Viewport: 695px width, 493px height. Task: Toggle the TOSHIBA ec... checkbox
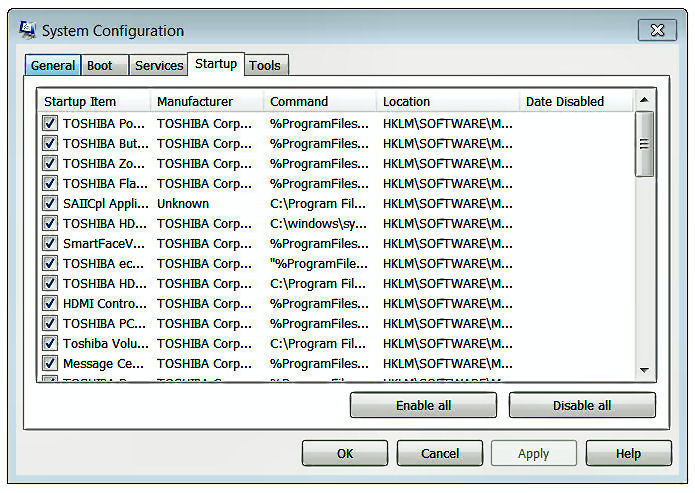point(50,263)
